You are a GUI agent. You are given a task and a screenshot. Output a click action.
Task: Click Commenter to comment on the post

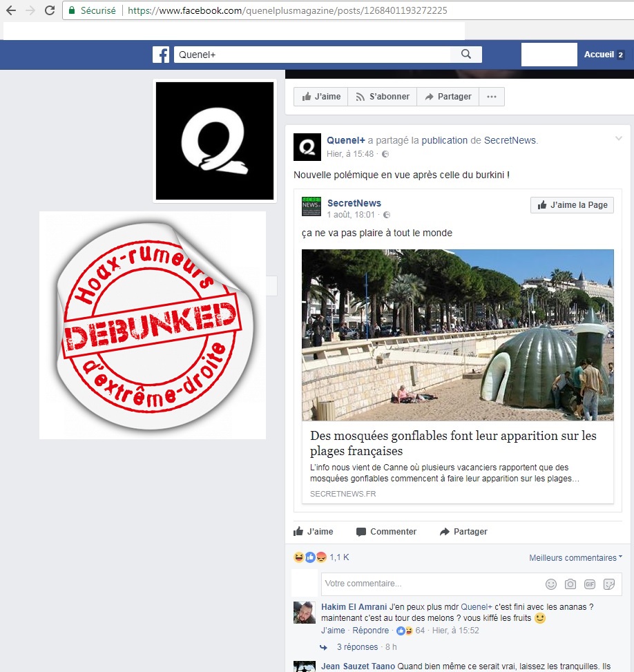[386, 531]
